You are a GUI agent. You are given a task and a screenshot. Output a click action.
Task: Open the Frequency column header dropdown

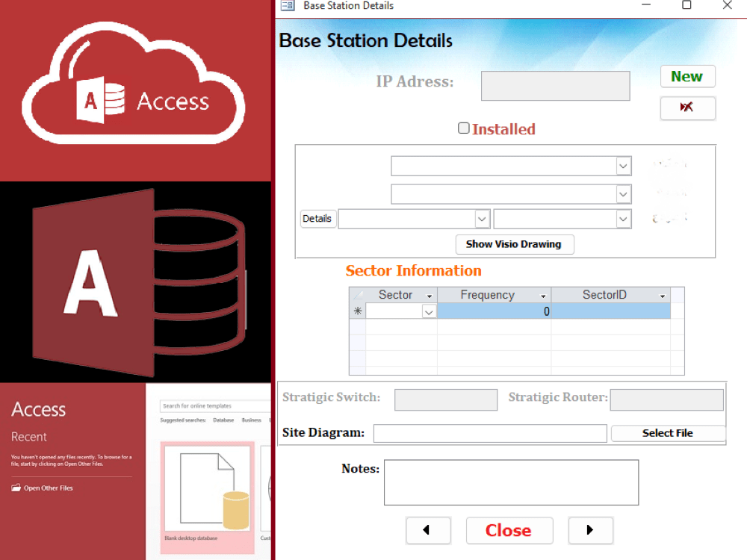(543, 296)
